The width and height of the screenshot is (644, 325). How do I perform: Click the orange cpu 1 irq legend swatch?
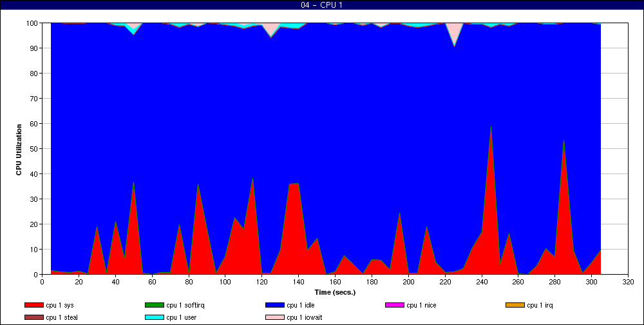point(515,305)
